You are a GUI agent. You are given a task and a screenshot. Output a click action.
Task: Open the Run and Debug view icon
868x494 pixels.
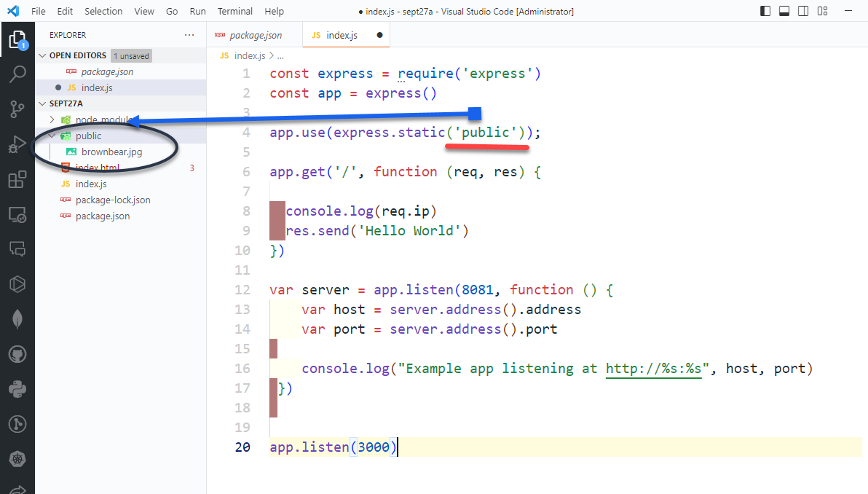click(x=17, y=144)
